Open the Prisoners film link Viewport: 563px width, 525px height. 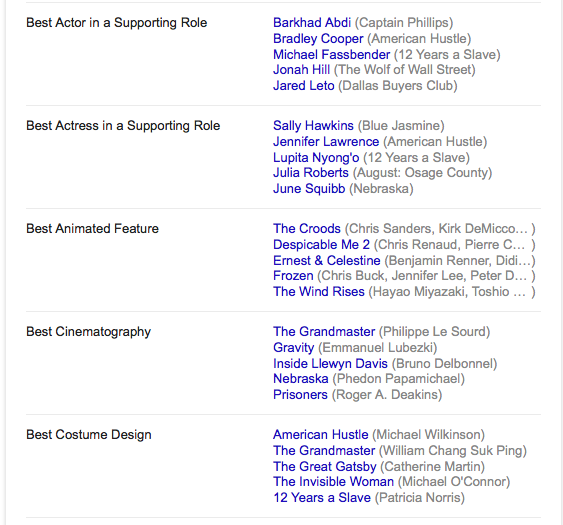[300, 395]
